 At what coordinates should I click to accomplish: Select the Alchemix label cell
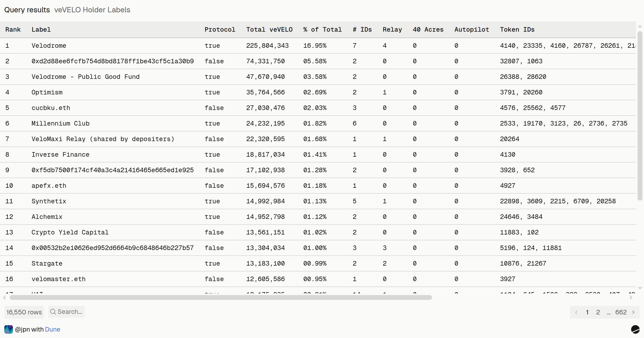(x=47, y=217)
